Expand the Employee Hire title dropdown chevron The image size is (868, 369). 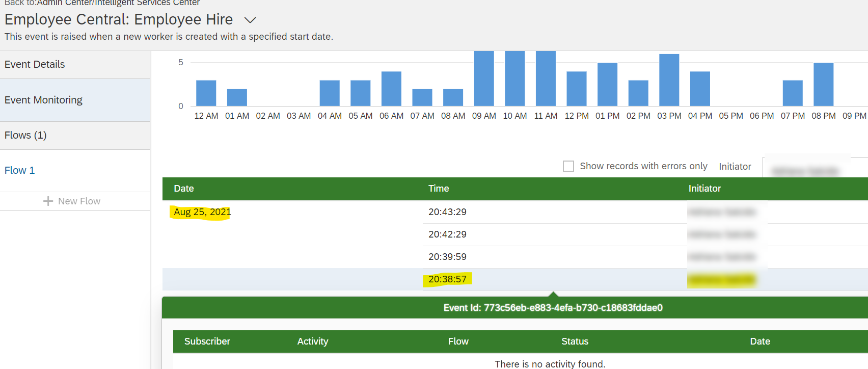(250, 20)
